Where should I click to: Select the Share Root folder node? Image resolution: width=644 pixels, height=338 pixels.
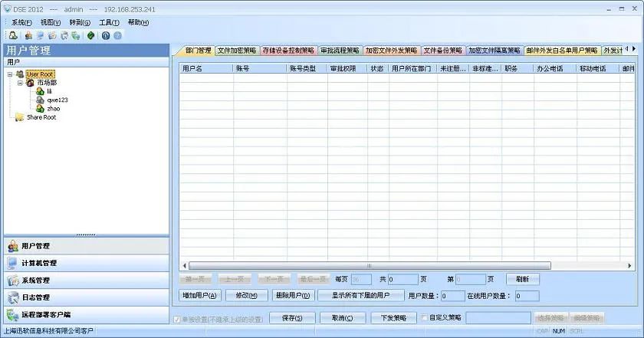(x=41, y=117)
